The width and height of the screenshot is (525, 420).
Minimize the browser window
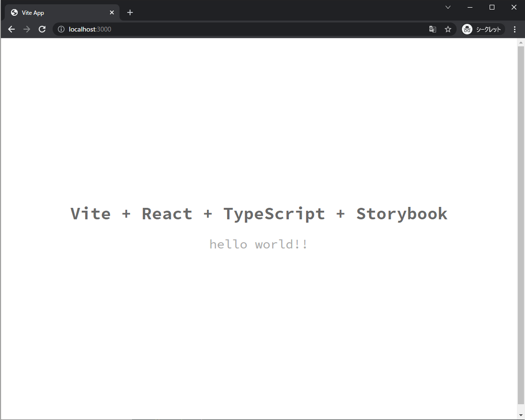[x=470, y=7]
